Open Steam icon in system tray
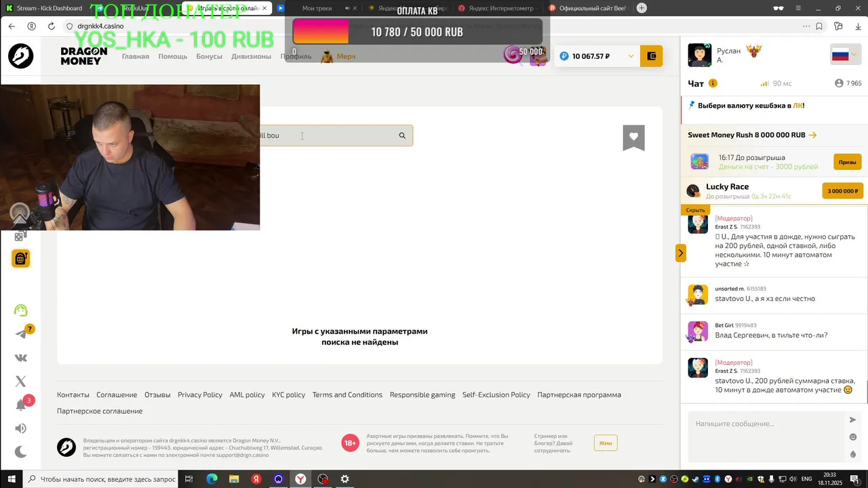The image size is (868, 488). pos(695,479)
